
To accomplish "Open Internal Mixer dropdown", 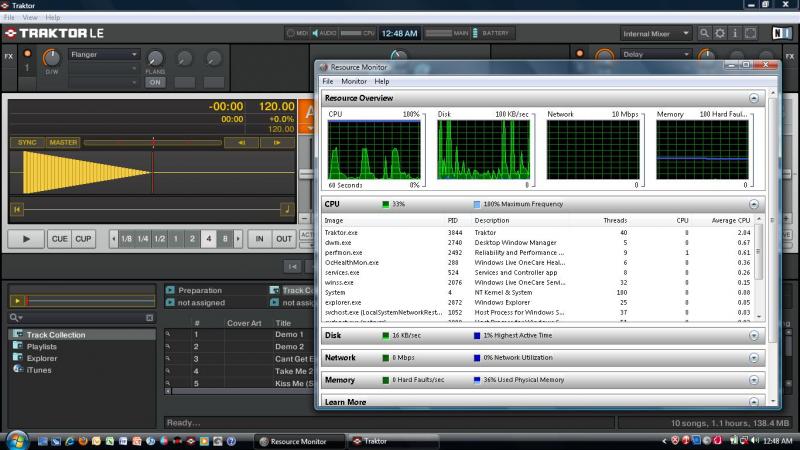I will click(656, 34).
